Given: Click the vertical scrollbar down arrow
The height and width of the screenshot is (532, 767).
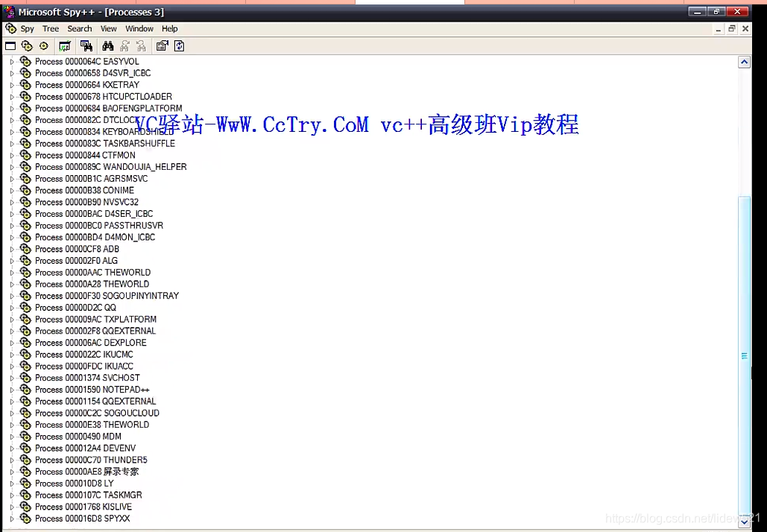Looking at the screenshot, I should [744, 522].
